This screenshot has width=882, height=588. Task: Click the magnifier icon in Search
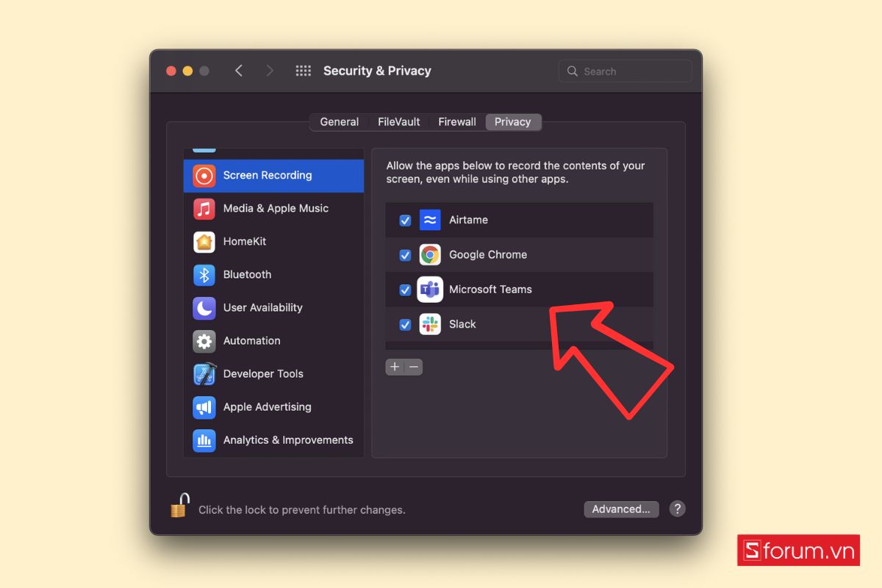pos(573,71)
